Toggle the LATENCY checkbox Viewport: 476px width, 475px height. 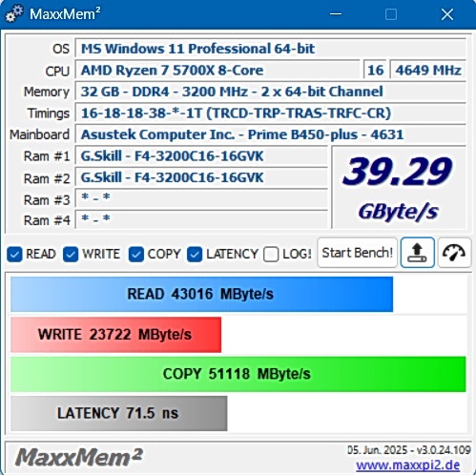pyautogui.click(x=195, y=255)
